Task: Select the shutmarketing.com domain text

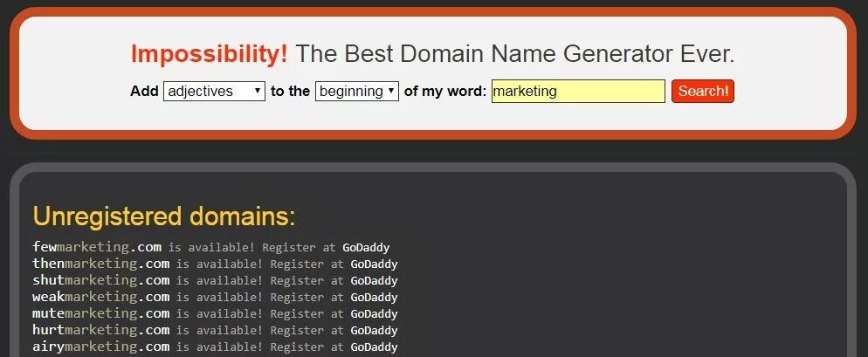Action: (x=100, y=280)
